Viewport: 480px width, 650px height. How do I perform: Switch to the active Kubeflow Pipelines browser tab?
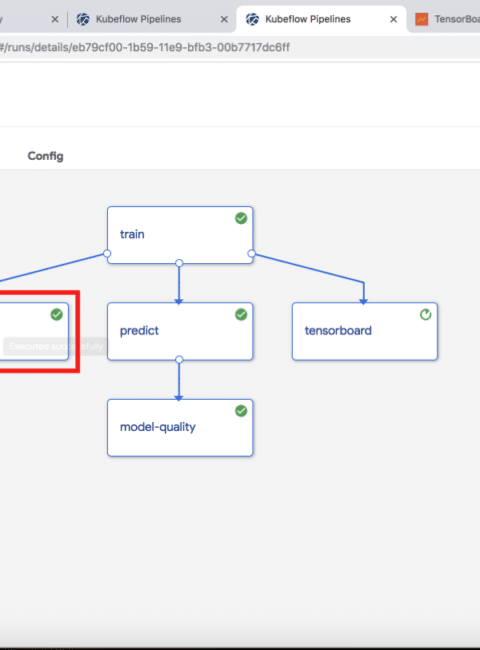(321, 19)
